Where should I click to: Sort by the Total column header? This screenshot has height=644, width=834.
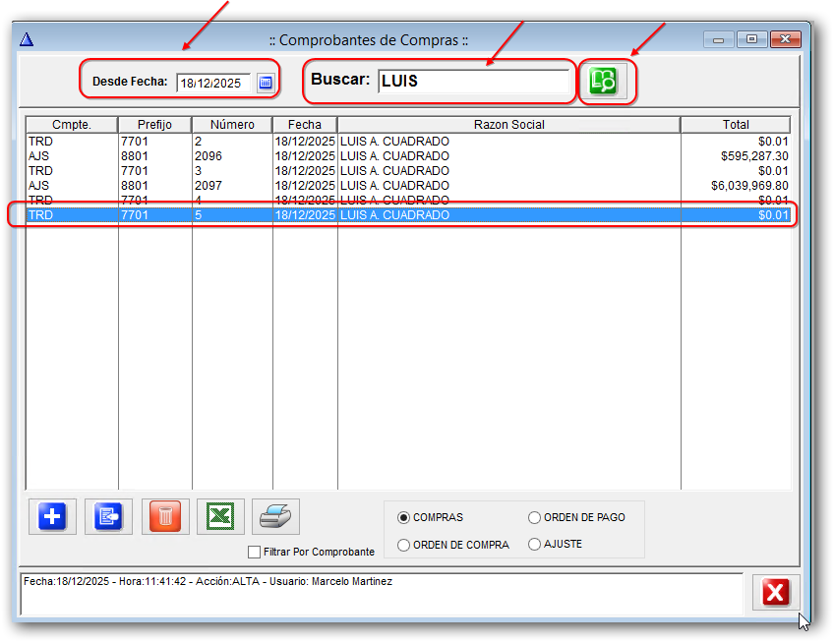point(735,125)
